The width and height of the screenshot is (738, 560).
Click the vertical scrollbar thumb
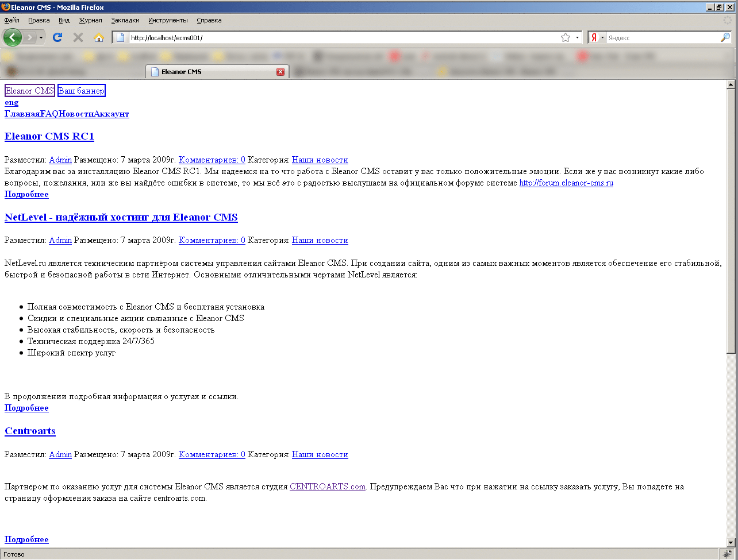[732, 221]
